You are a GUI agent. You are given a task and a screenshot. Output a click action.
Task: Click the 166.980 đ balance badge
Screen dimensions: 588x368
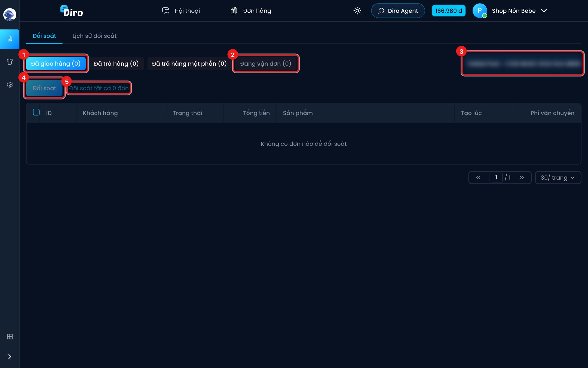coord(449,11)
